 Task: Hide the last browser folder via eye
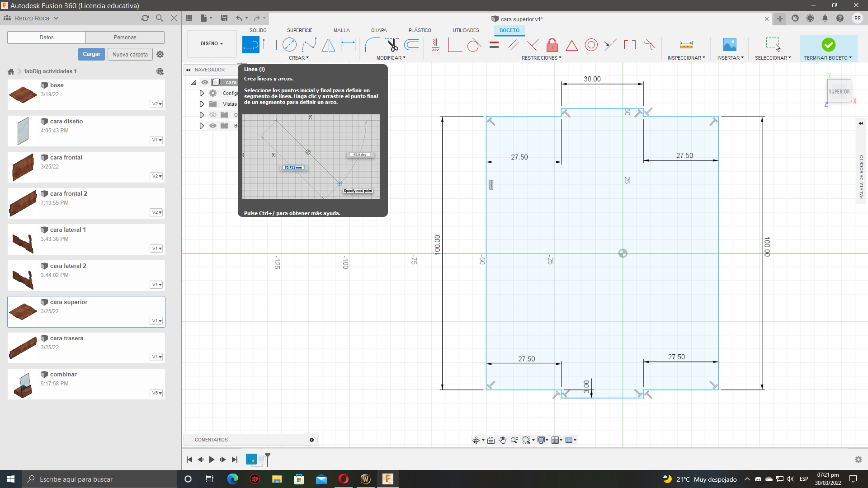click(x=213, y=126)
